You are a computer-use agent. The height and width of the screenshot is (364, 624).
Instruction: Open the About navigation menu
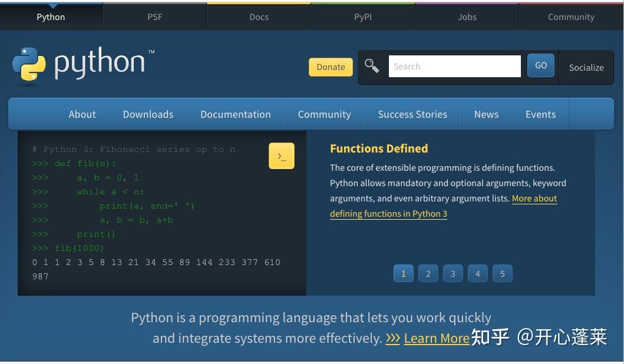pyautogui.click(x=82, y=114)
